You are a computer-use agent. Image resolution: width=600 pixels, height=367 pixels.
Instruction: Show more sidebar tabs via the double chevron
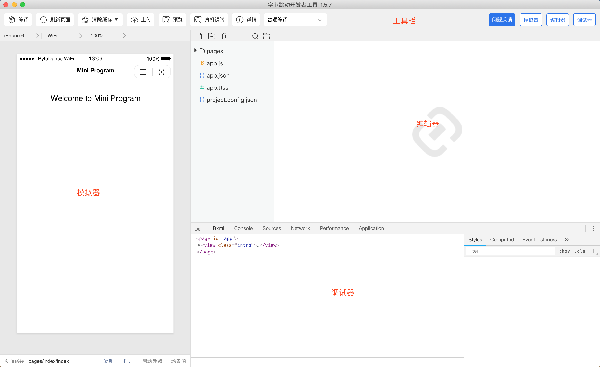(x=567, y=240)
